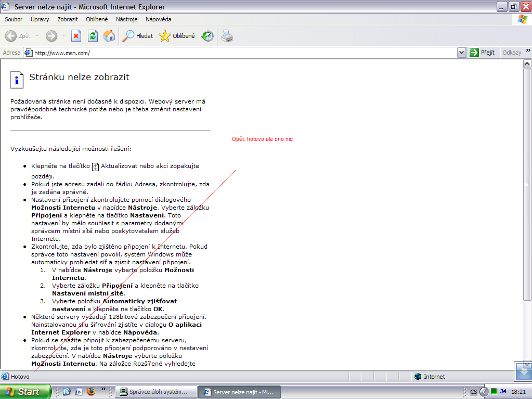532x399 pixels.
Task: Refresh page with green arrows icon
Action: point(93,35)
